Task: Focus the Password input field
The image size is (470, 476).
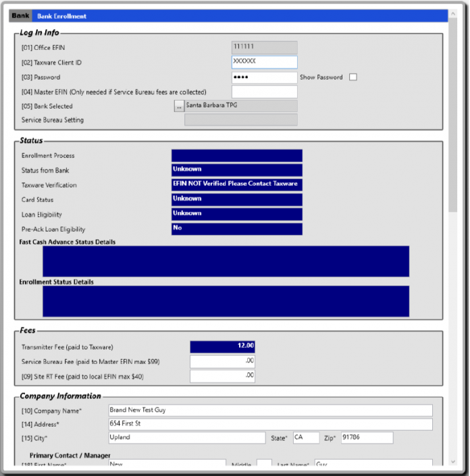Action: [264, 77]
